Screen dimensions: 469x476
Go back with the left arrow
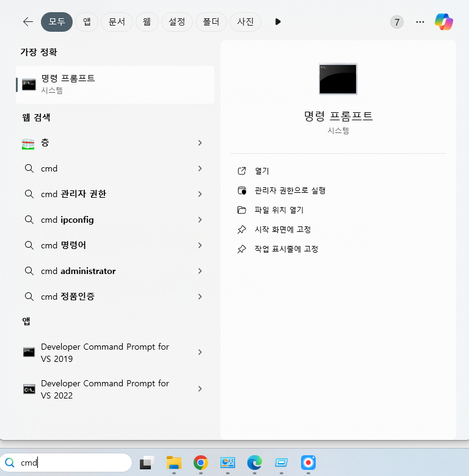pyautogui.click(x=28, y=22)
